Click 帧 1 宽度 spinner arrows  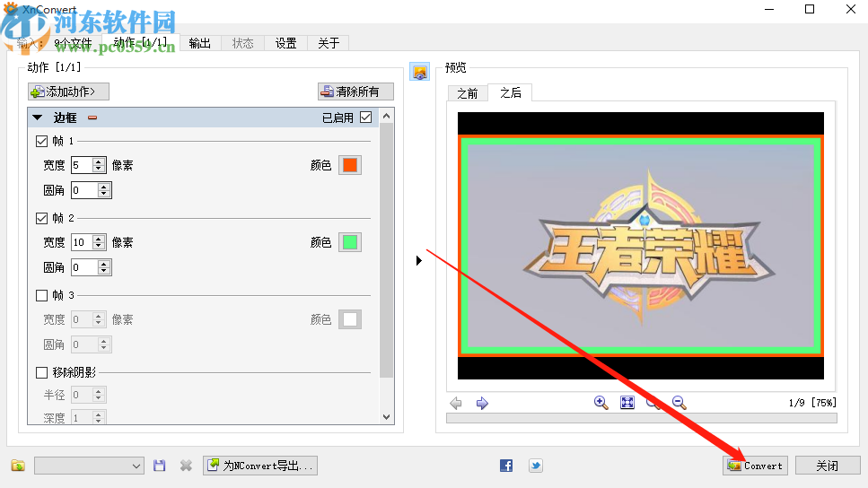(99, 165)
